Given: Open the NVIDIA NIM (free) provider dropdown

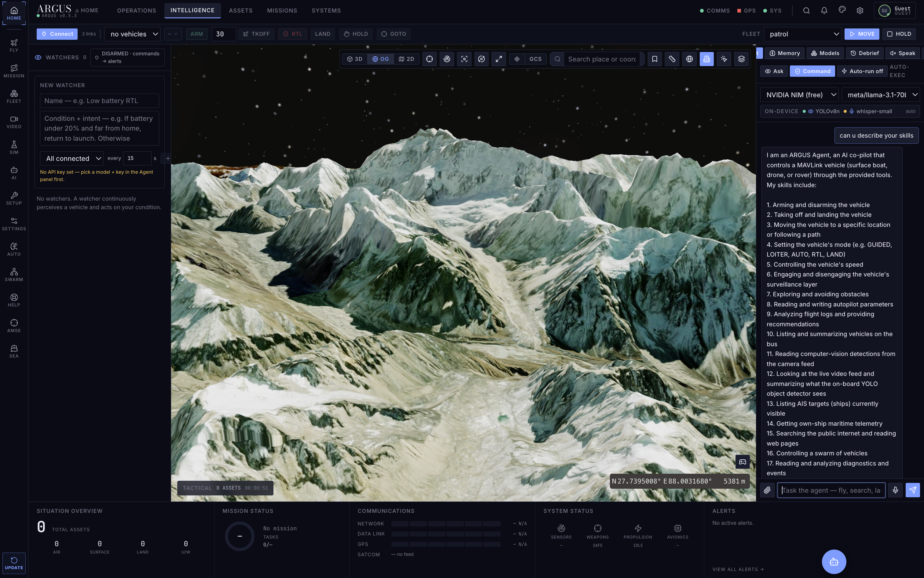Looking at the screenshot, I should pos(800,95).
